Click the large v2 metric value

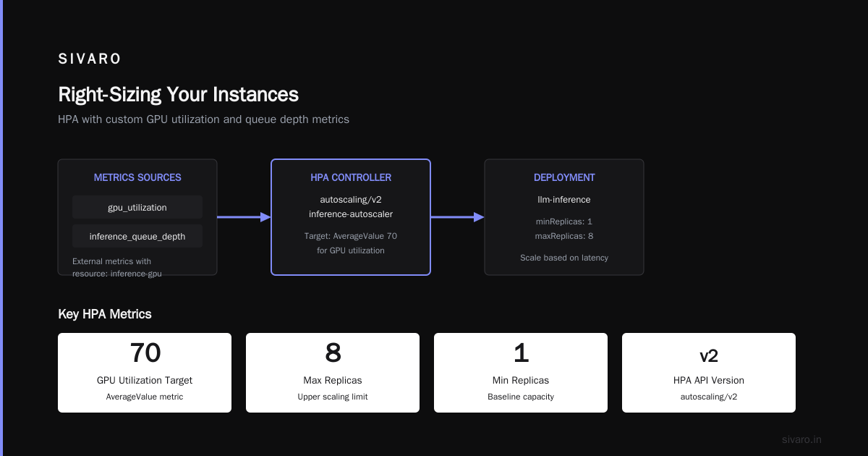709,355
